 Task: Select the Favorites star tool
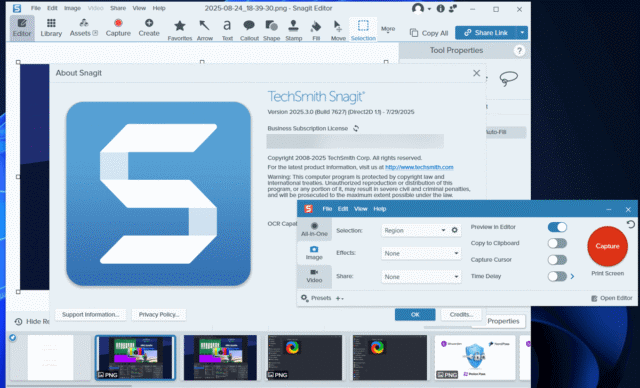(180, 30)
